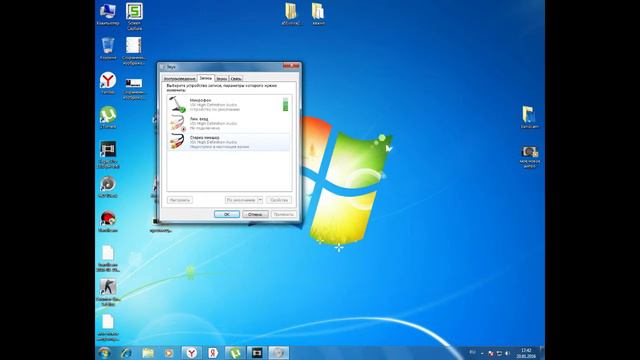
Task: Open the dark image file icon beside Yandex
Action: pos(133,89)
